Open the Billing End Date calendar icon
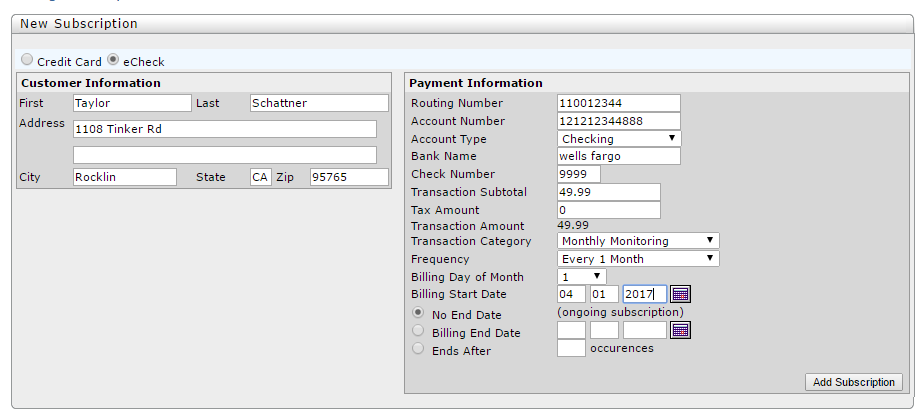This screenshot has width=921, height=412. [x=680, y=330]
